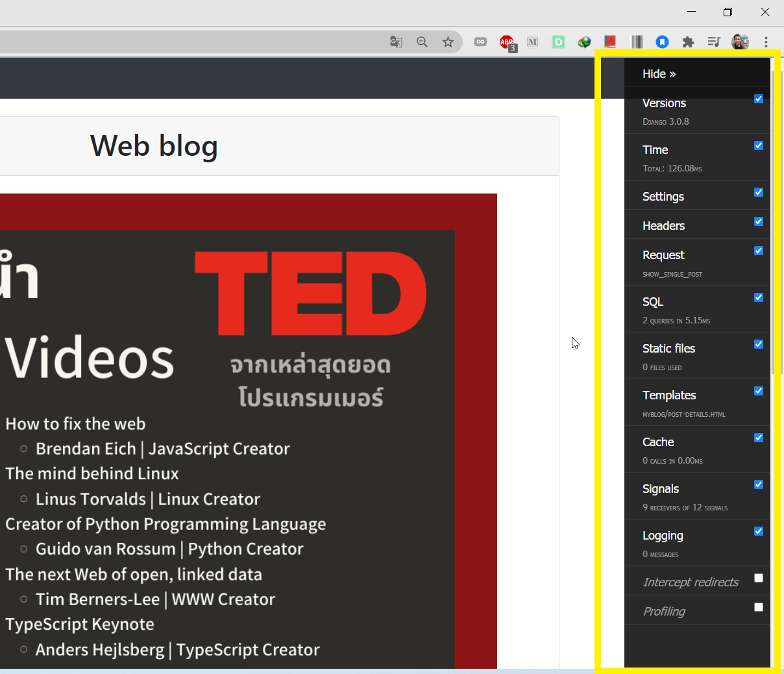Click the zoom magnifier icon in address bar
Screen dimensions: 784x674
tap(422, 42)
